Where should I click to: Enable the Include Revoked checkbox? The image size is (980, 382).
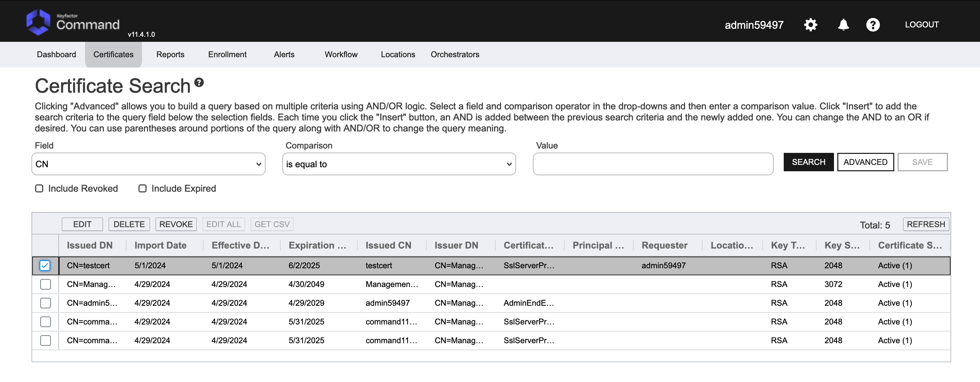click(39, 189)
